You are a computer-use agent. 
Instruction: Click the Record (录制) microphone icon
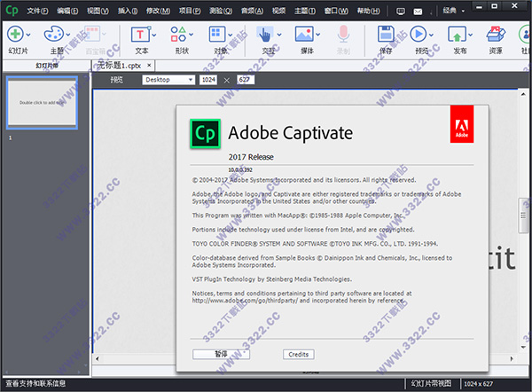click(x=343, y=34)
